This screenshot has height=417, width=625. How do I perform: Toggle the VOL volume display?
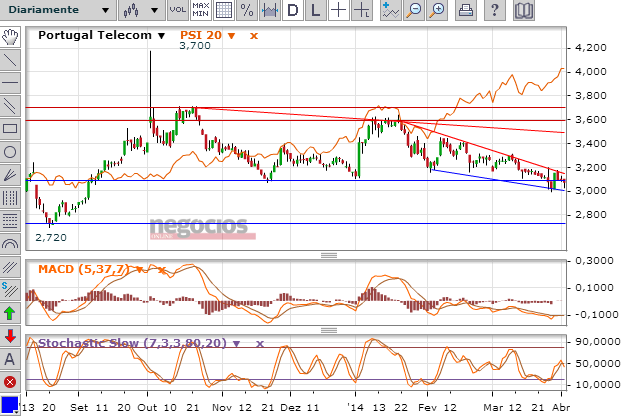178,10
